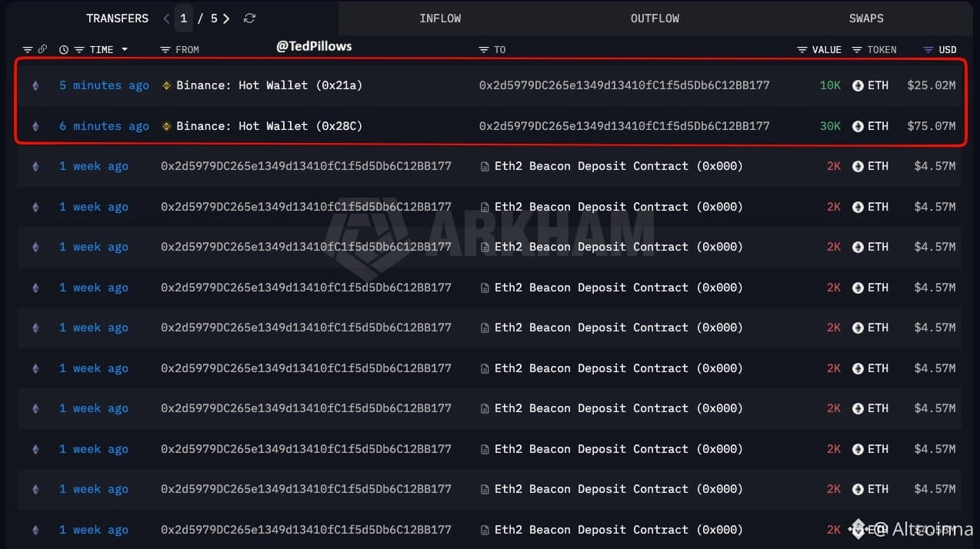Click the 30K value cell

pos(830,126)
